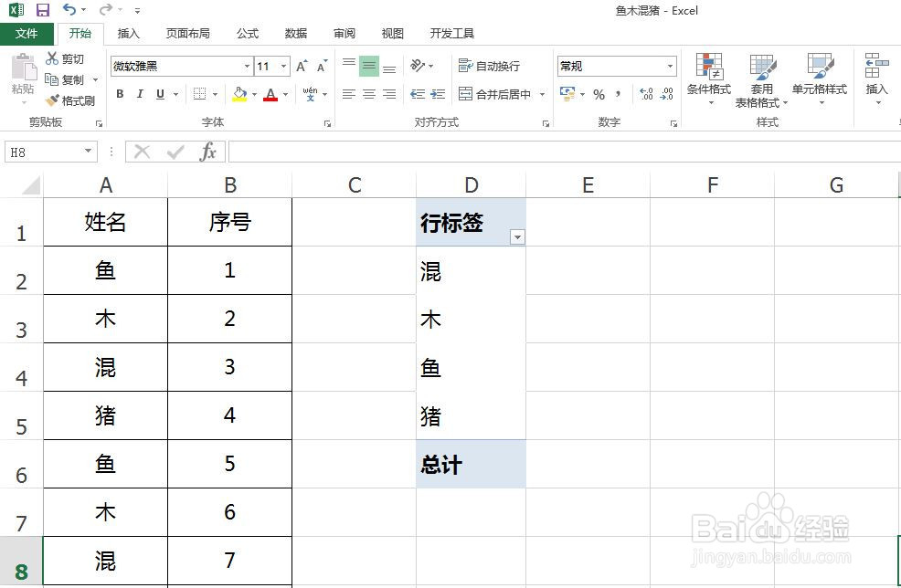
Task: Cut selection with 剪切
Action: 65,58
